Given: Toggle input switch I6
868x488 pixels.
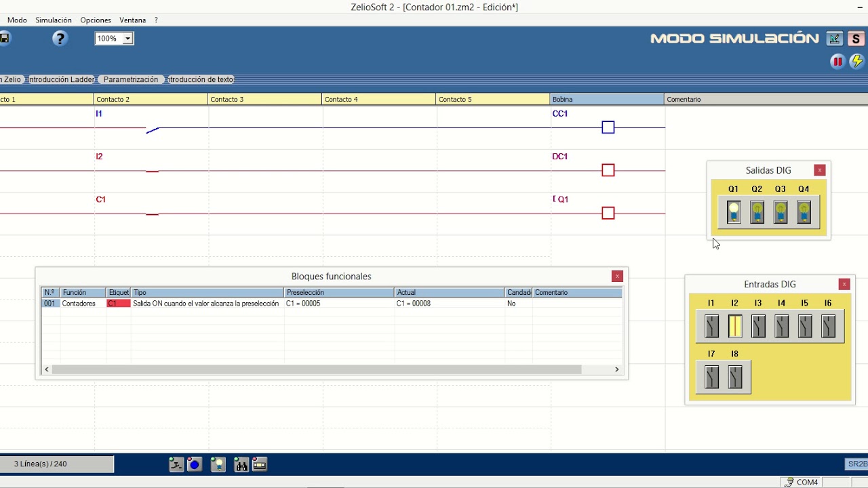Looking at the screenshot, I should click(x=829, y=326).
